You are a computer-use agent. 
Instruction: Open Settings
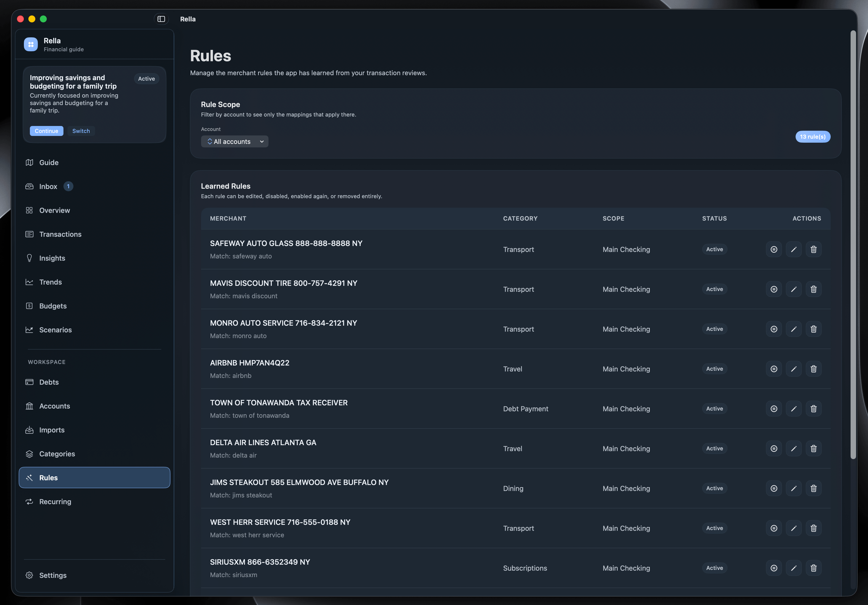(95, 575)
